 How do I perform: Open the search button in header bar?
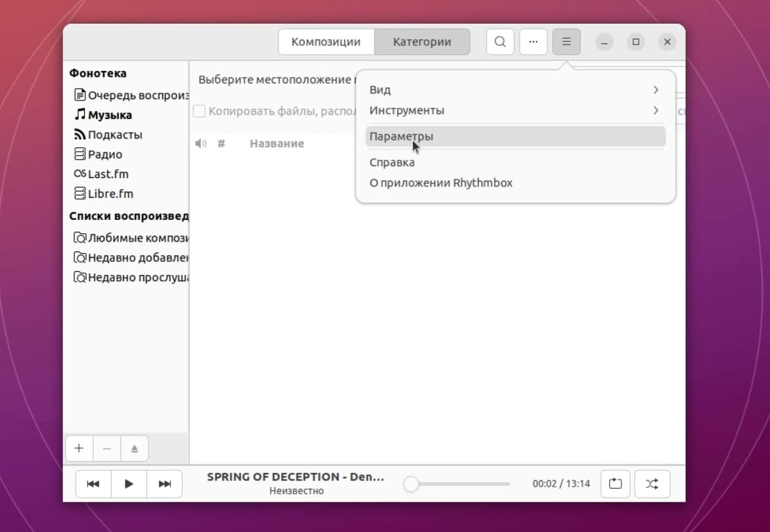pyautogui.click(x=500, y=42)
